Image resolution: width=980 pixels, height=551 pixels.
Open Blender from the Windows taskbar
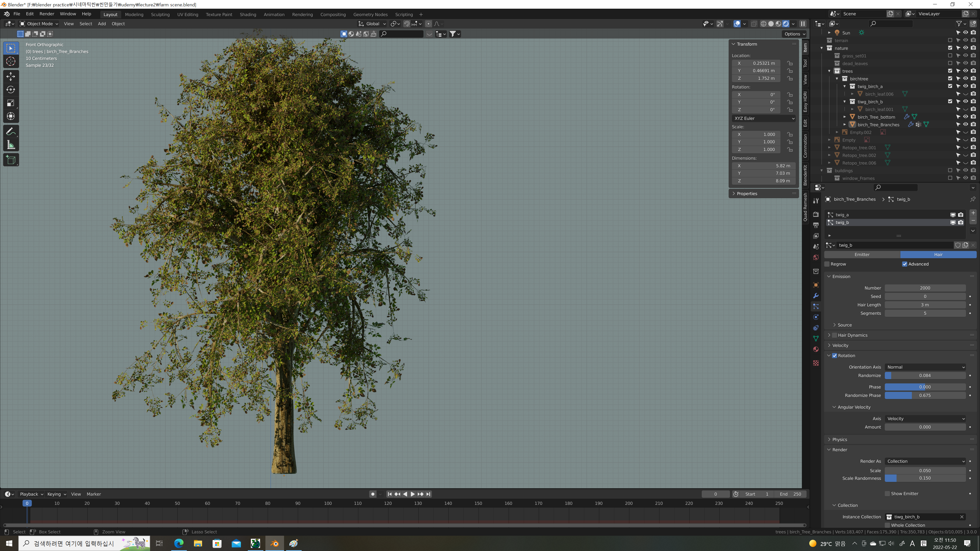[274, 543]
